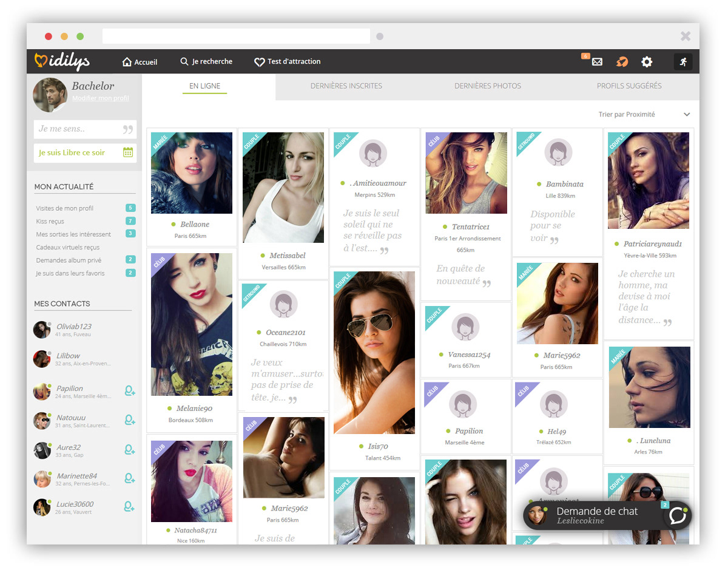728x567 pixels.
Task: Open the calendar icon beside Libre ce soir
Action: click(128, 152)
